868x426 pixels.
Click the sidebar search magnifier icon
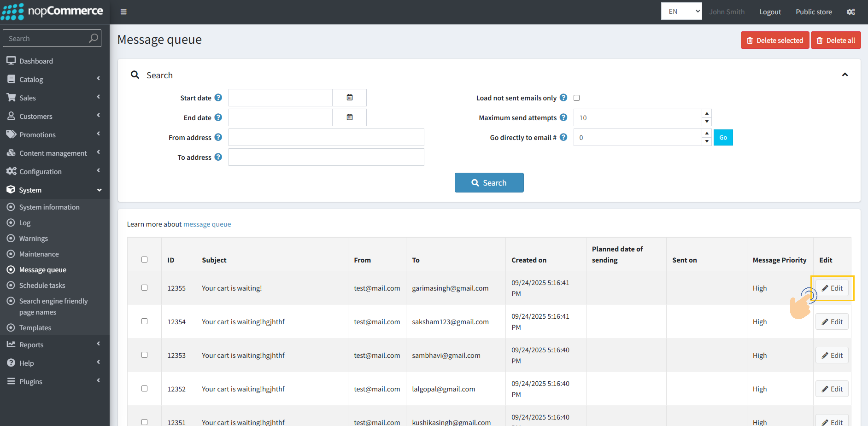[94, 38]
